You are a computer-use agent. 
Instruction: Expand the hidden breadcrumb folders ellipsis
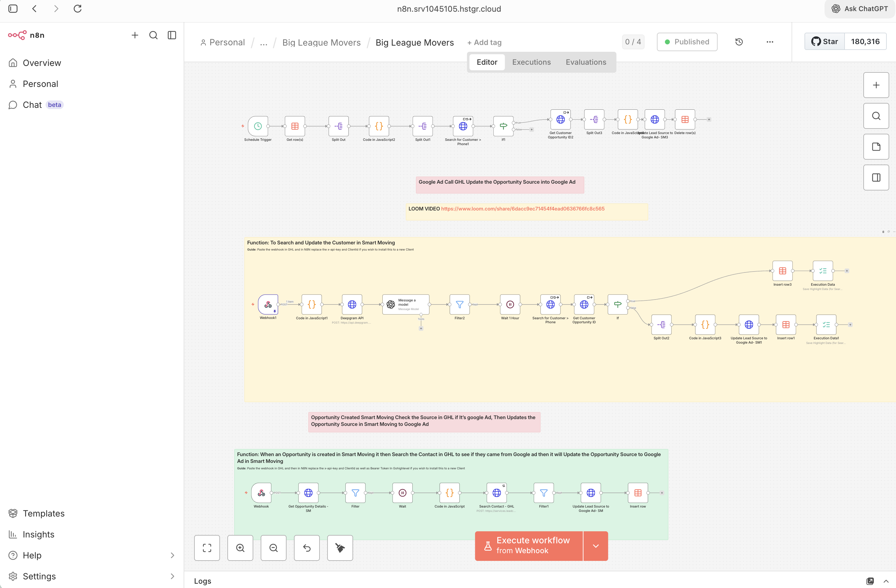coord(263,43)
